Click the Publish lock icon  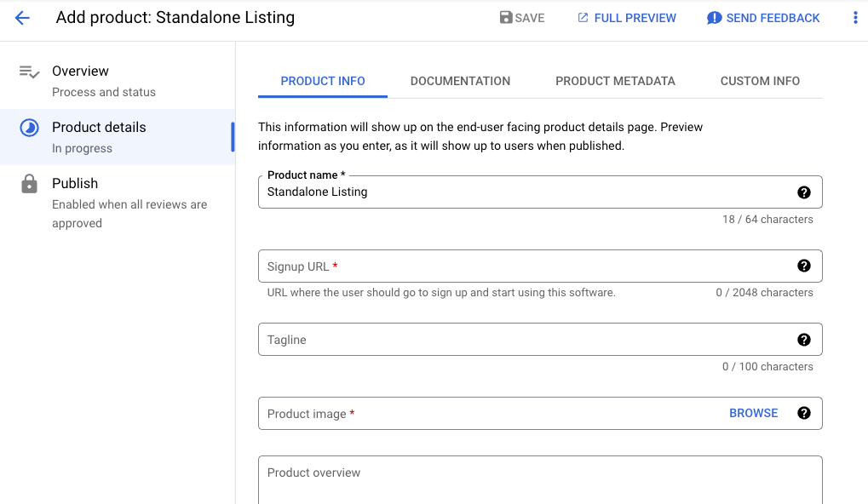coord(29,184)
